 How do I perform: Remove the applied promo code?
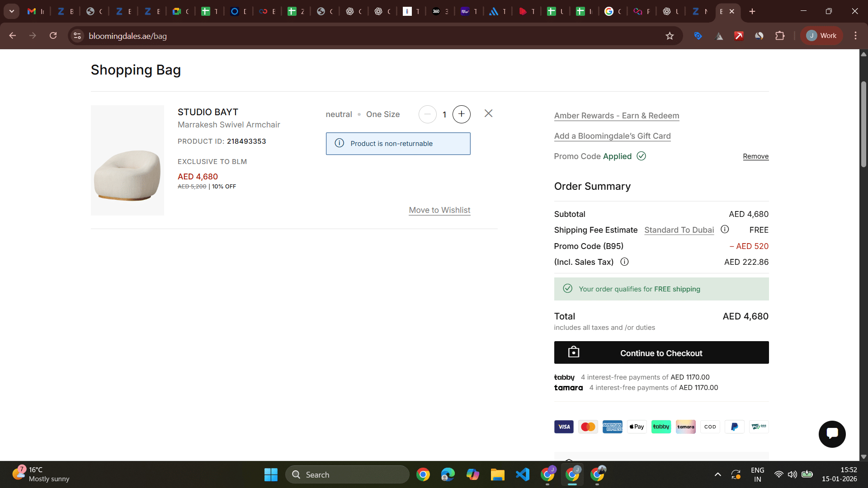pyautogui.click(x=755, y=156)
